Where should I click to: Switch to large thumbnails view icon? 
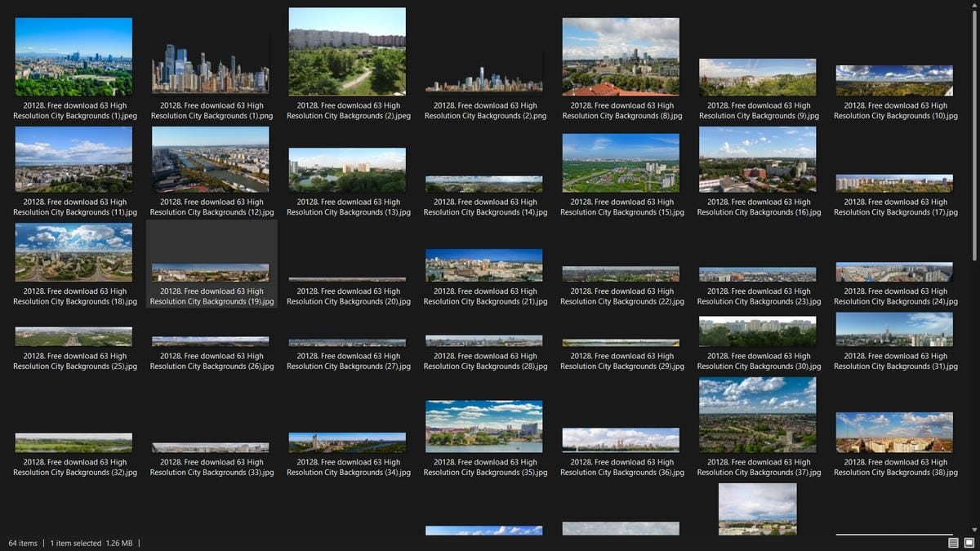click(x=969, y=543)
